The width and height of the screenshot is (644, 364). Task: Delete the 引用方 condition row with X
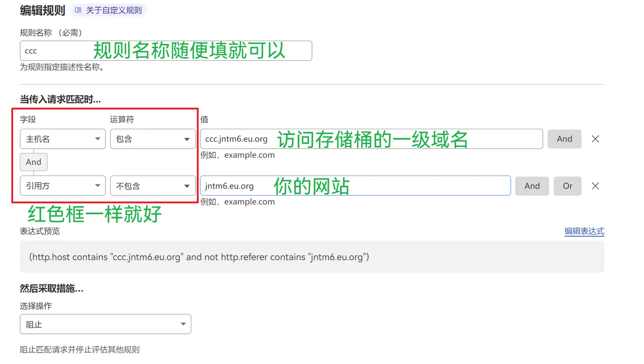[595, 186]
